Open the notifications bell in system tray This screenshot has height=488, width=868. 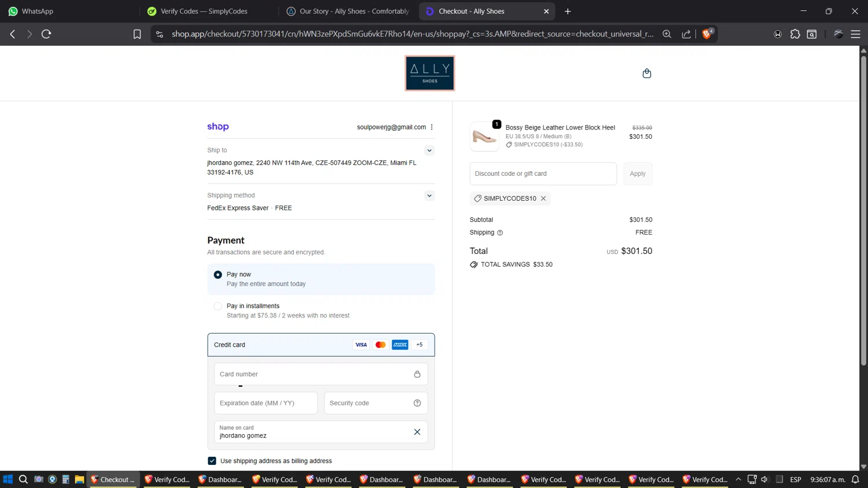click(x=855, y=479)
